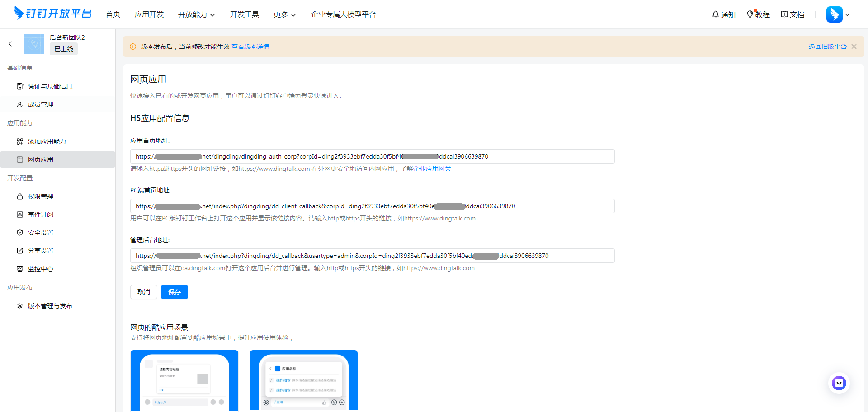Click the 后台新团队2 app avatar
Screen dimensions: 868x412
click(x=34, y=44)
